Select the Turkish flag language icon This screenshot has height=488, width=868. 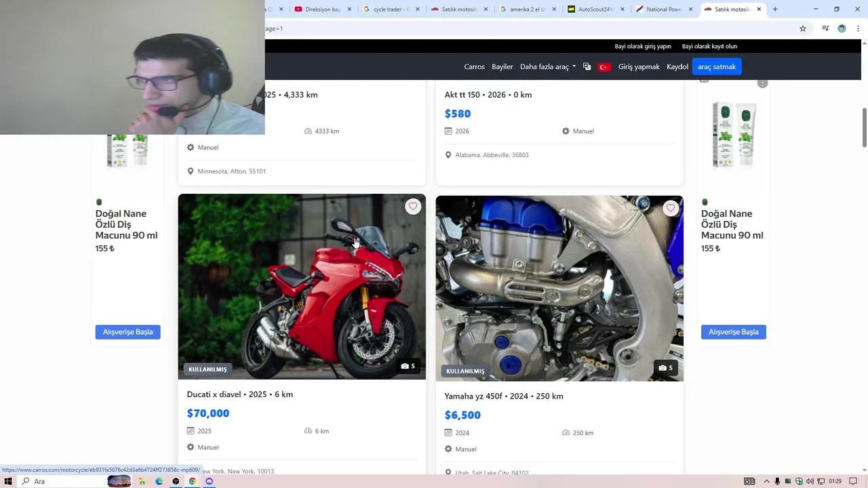(604, 66)
